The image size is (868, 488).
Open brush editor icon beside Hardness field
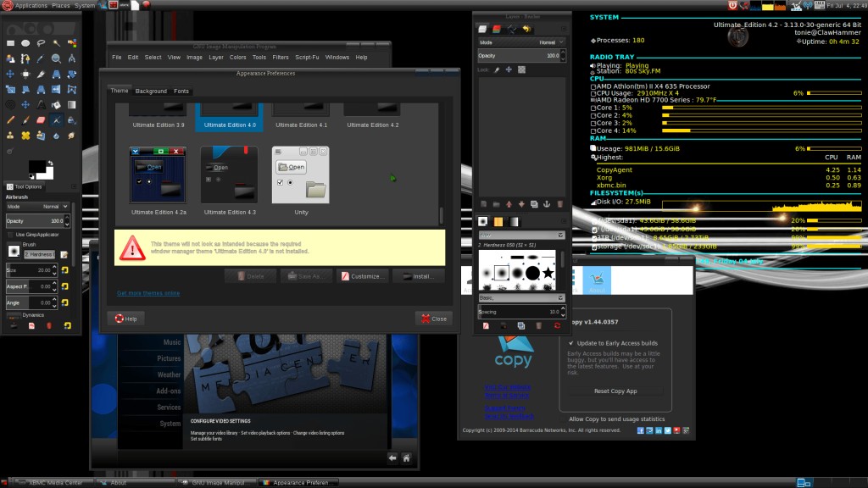pyautogui.click(x=64, y=254)
